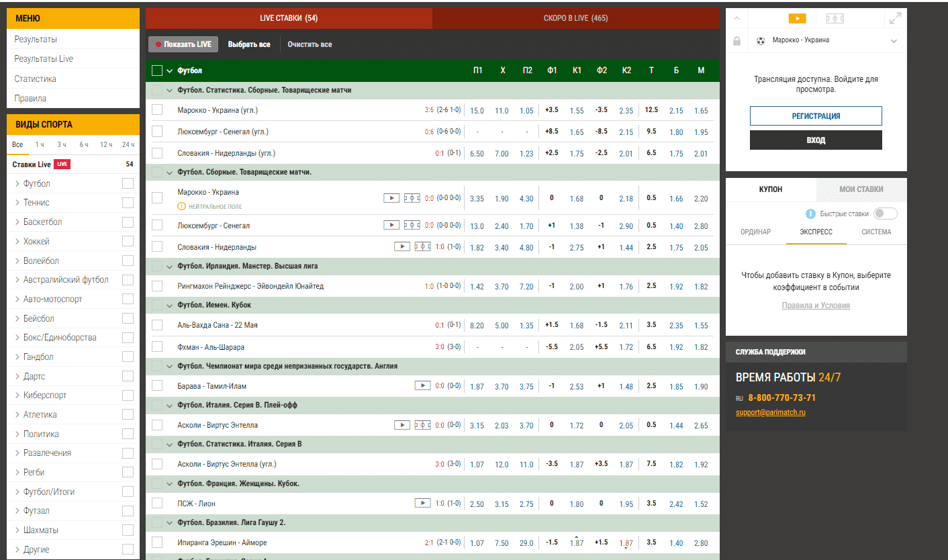The height and width of the screenshot is (560, 948).
Task: Click the red LIVE badge by Ставки Live
Action: click(62, 164)
